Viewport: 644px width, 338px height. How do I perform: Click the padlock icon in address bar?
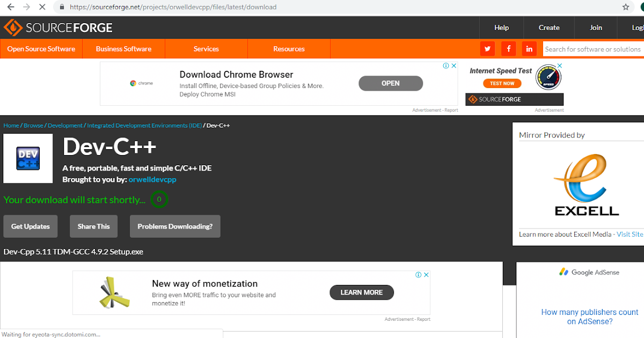coord(62,8)
